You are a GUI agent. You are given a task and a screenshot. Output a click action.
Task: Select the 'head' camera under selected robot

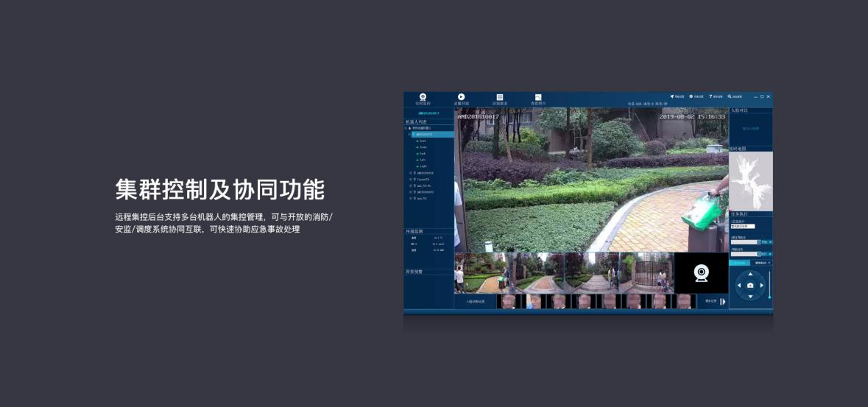[x=422, y=141]
